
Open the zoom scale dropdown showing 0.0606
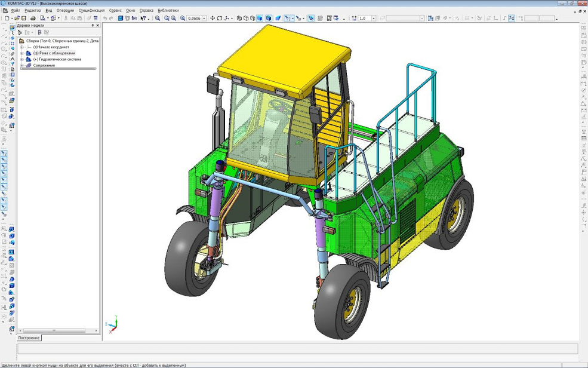pyautogui.click(x=204, y=19)
